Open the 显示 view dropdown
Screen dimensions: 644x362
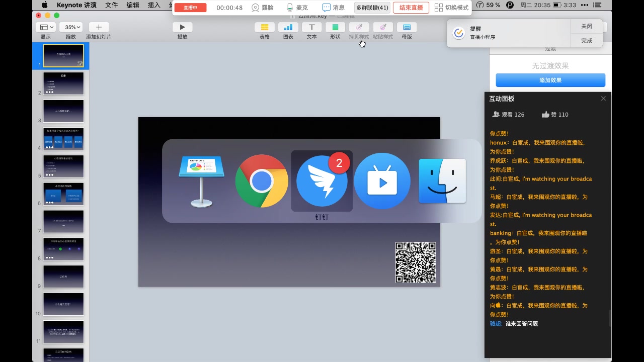click(x=46, y=27)
